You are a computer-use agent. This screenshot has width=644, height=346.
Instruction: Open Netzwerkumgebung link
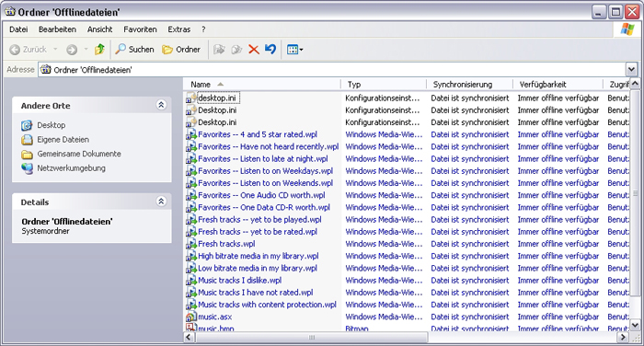(x=71, y=168)
